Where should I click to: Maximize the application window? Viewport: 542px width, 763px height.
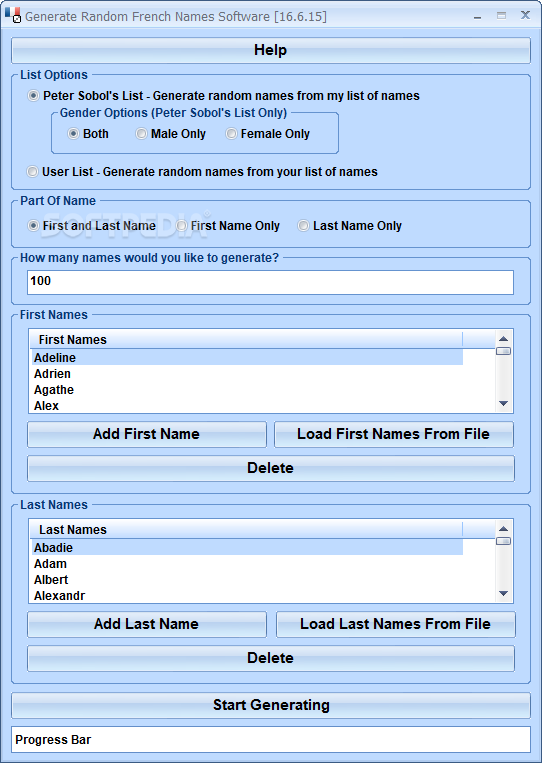tap(501, 16)
